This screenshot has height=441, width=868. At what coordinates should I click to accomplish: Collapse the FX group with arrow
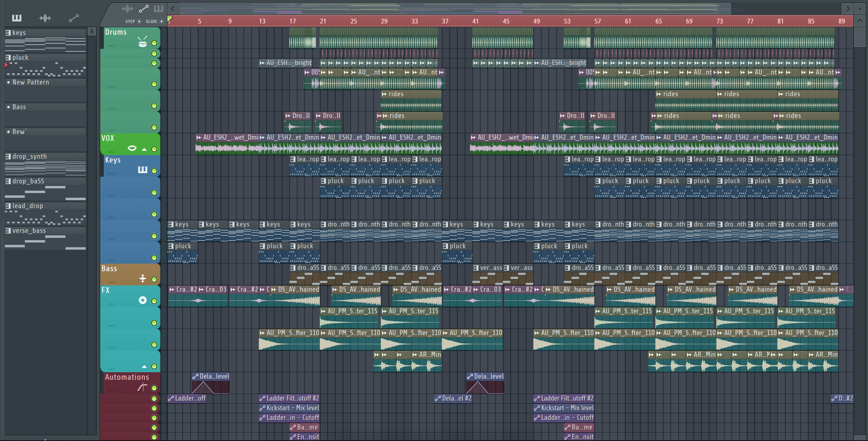coord(144,366)
